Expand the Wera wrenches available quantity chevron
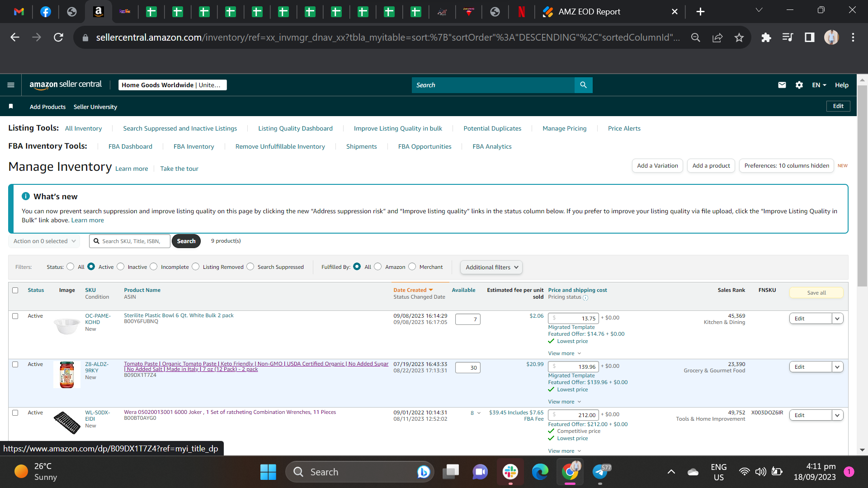The height and width of the screenshot is (488, 868). point(479,413)
